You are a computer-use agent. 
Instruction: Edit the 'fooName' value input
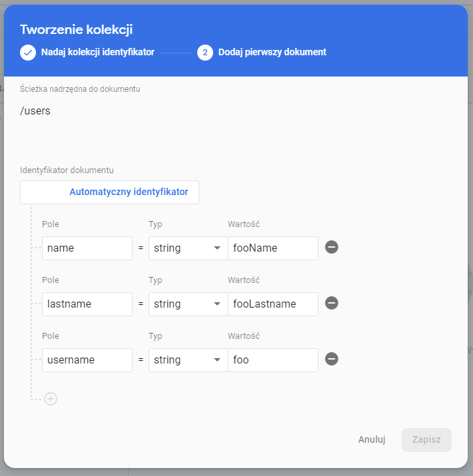(273, 248)
